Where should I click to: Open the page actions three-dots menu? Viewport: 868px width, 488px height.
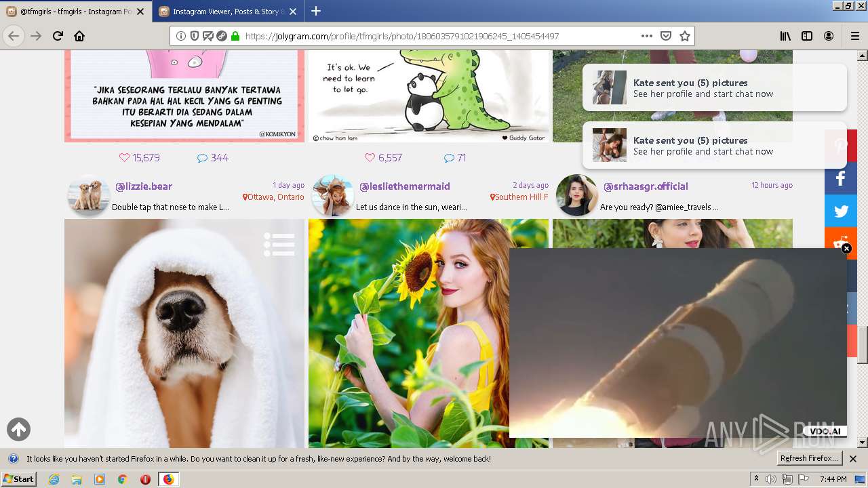646,36
